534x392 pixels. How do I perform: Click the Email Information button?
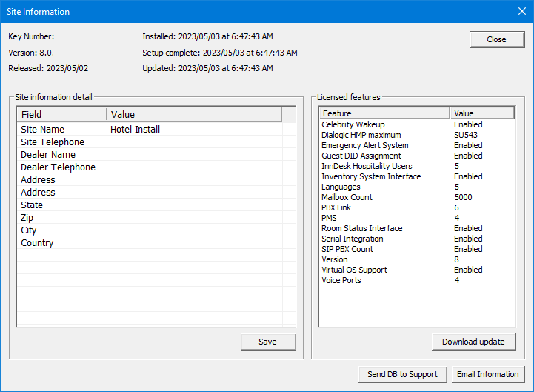click(x=487, y=374)
